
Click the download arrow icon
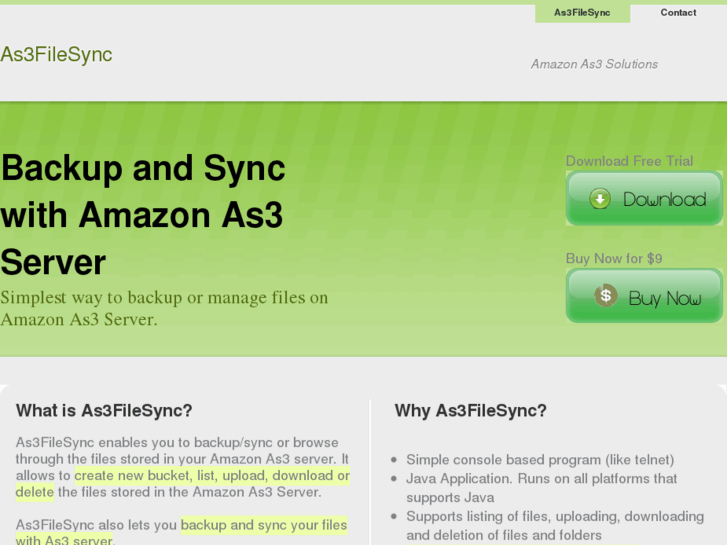coord(600,199)
